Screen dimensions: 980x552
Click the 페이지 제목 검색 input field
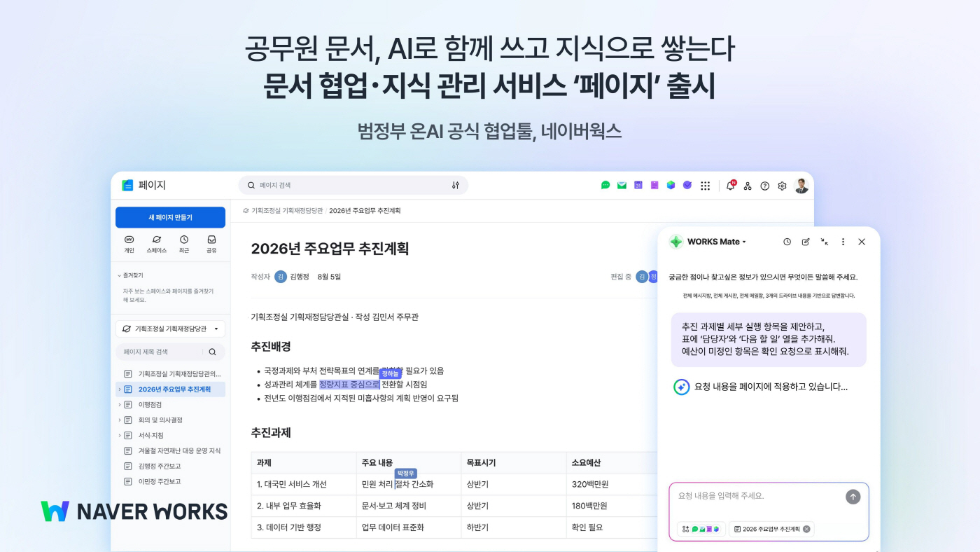[170, 352]
